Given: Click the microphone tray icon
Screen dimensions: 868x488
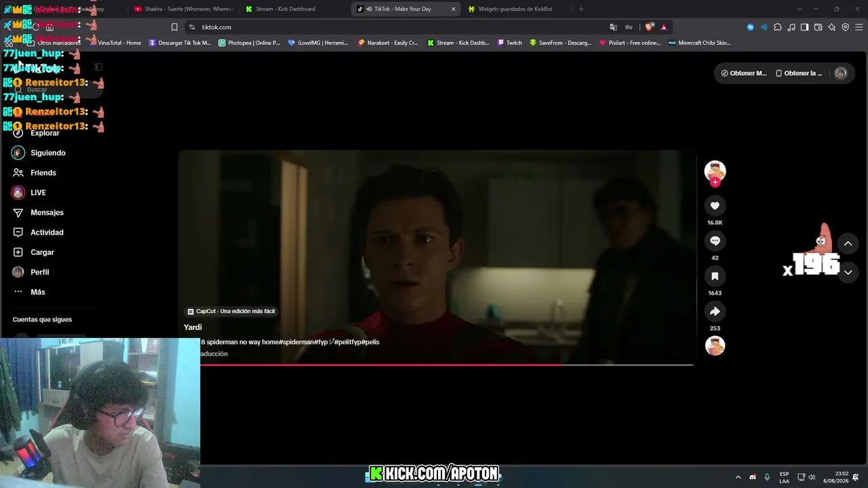Looking at the screenshot, I should tap(767, 477).
